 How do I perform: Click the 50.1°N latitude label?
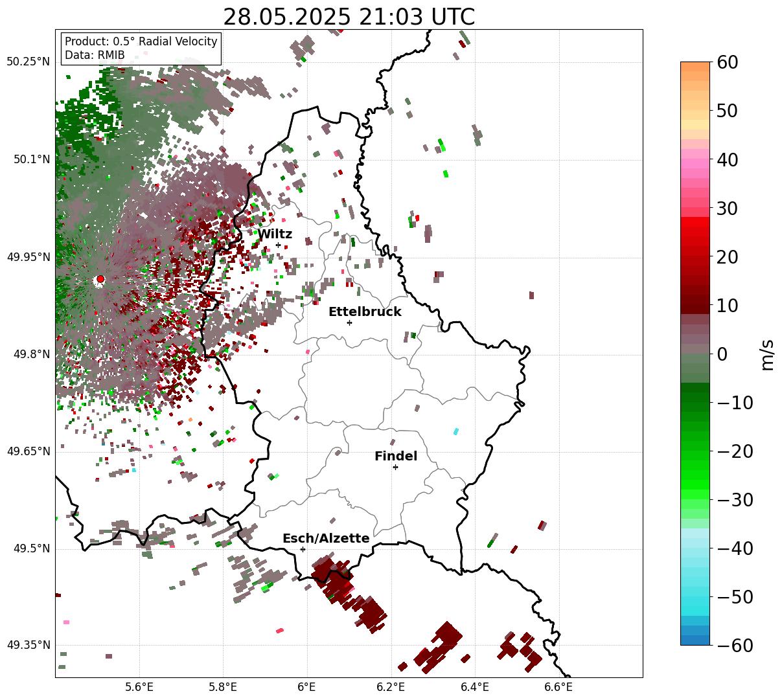(30, 159)
